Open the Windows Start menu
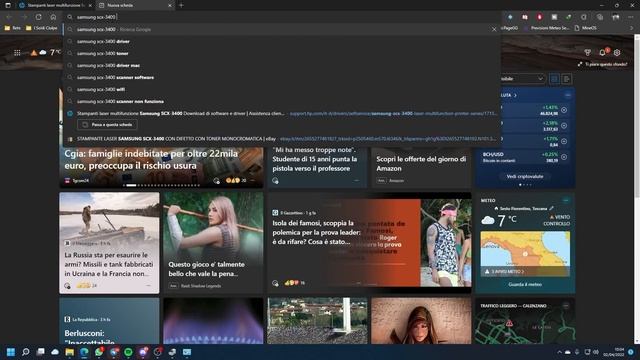Screen dimensions: 640x360 11,352
